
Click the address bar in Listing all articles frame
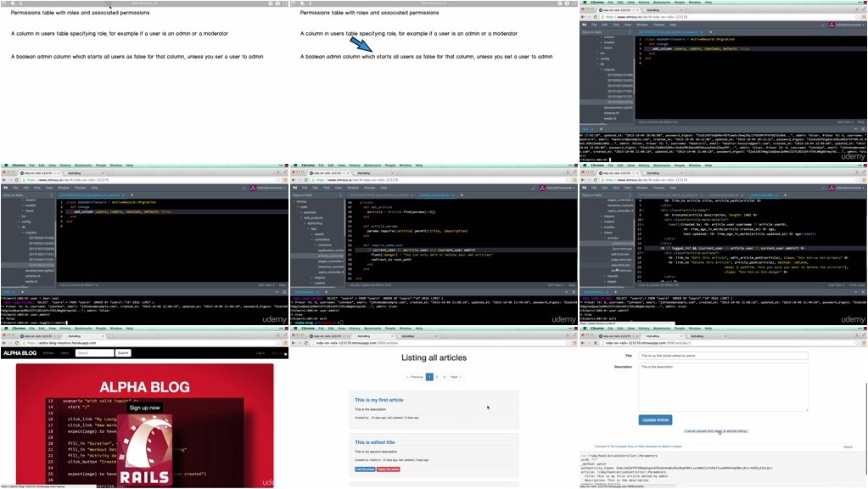[x=440, y=343]
